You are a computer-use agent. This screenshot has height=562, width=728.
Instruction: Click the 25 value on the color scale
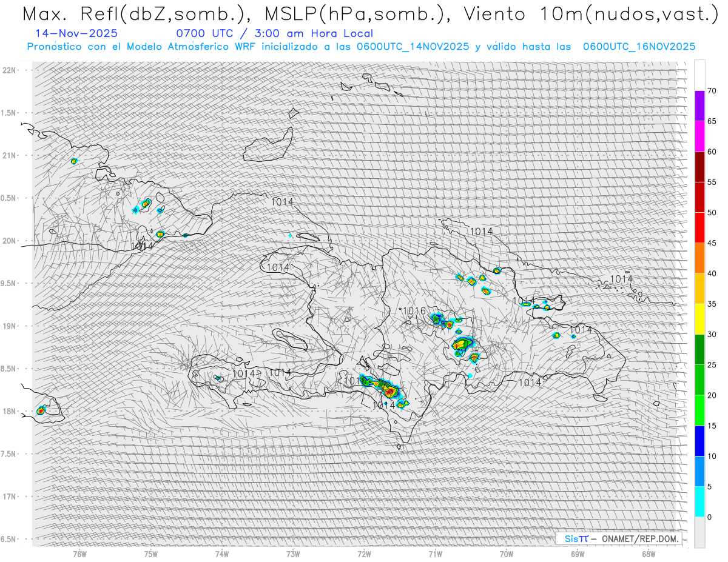click(712, 364)
